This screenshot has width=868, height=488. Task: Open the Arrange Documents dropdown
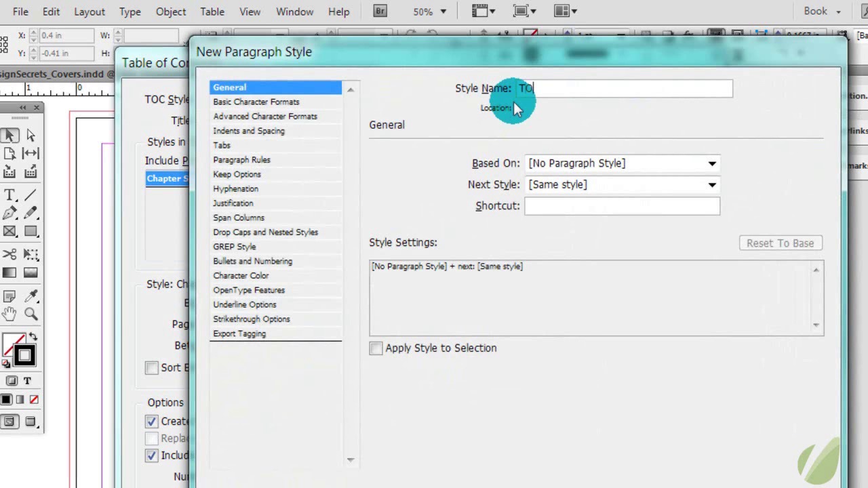tap(566, 11)
